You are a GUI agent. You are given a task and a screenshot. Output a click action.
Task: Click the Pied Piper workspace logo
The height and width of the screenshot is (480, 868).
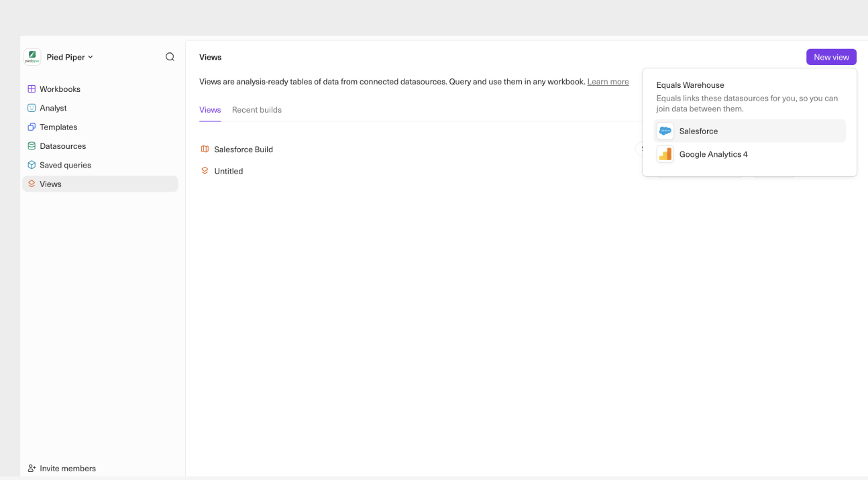(32, 57)
